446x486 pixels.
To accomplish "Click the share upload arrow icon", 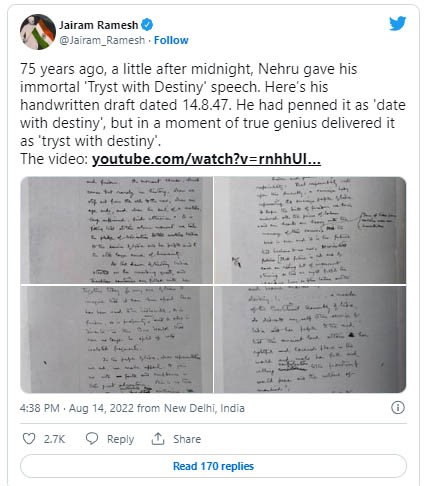I will coord(158,439).
